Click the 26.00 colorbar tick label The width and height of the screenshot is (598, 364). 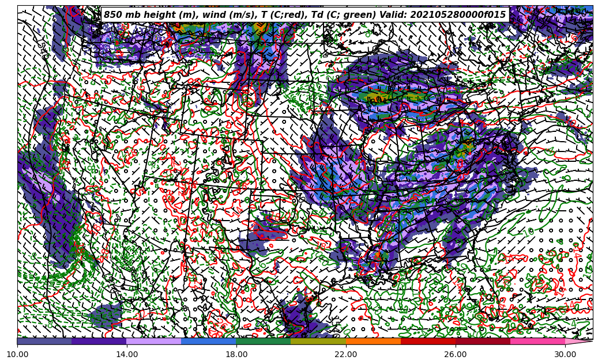click(456, 355)
